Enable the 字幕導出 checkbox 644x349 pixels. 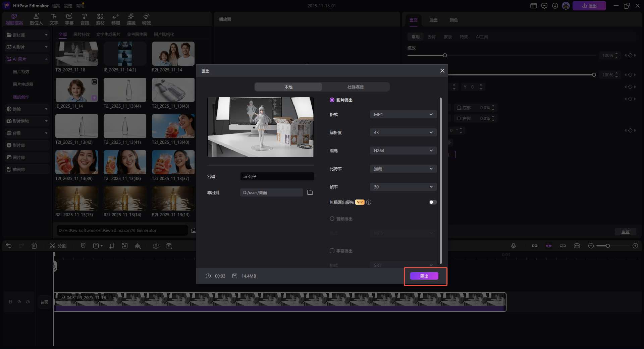click(332, 251)
